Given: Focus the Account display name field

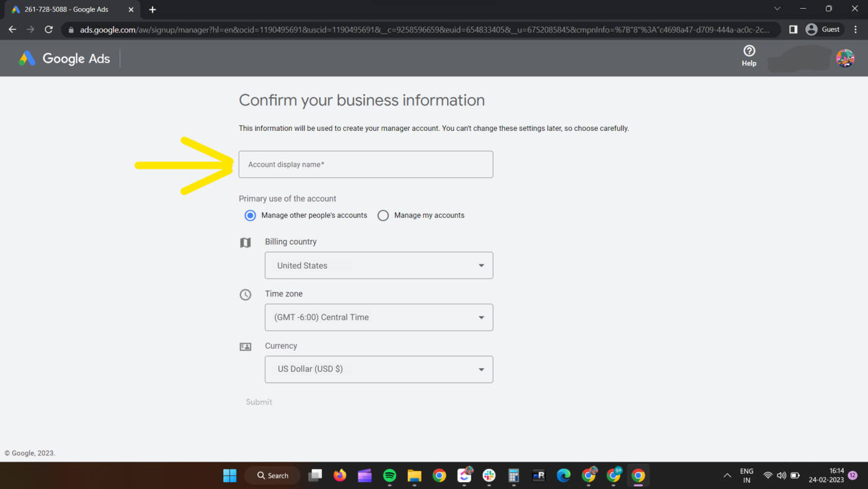Looking at the screenshot, I should (x=366, y=164).
